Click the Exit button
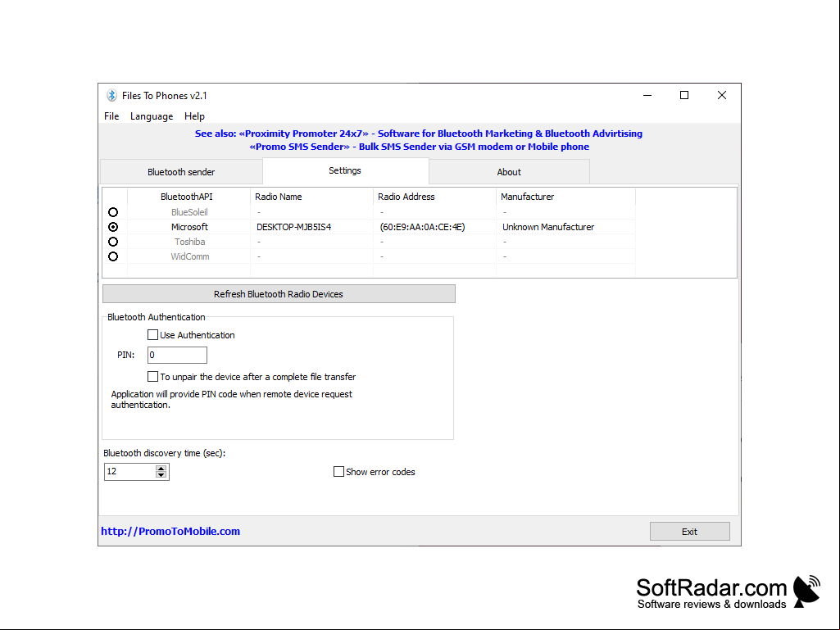Screen dimensions: 840x630 coord(689,532)
